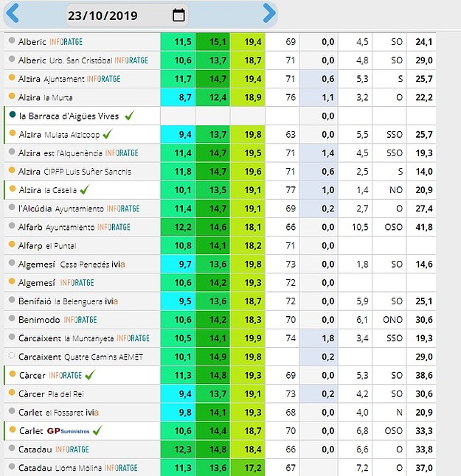461x476 pixels.
Task: Click the GP Suministros logo in Carlet row
Action: [x=69, y=431]
